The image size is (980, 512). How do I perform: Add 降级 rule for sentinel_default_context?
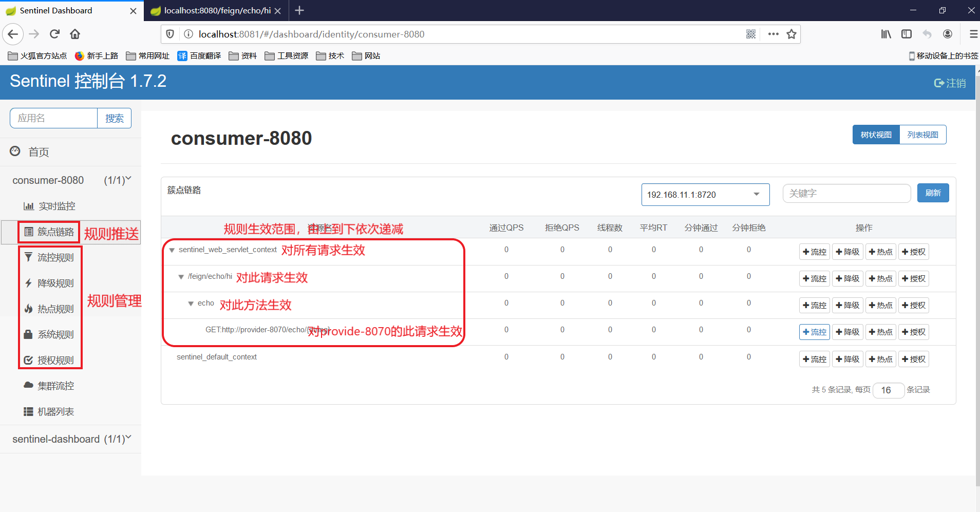(847, 359)
